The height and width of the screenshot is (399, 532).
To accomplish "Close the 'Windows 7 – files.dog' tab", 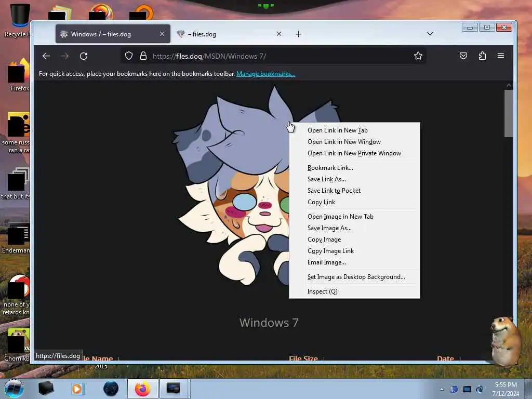I will pyautogui.click(x=162, y=34).
